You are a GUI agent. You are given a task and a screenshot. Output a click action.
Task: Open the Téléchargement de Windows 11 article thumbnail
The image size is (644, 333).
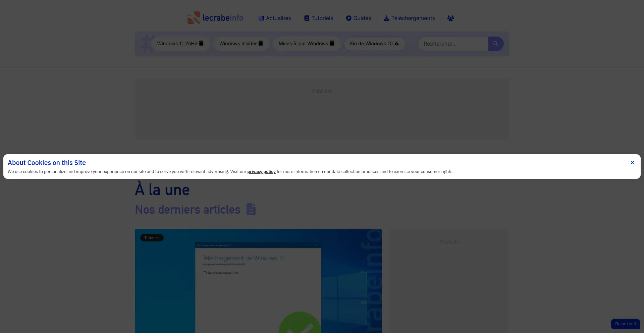click(x=258, y=282)
